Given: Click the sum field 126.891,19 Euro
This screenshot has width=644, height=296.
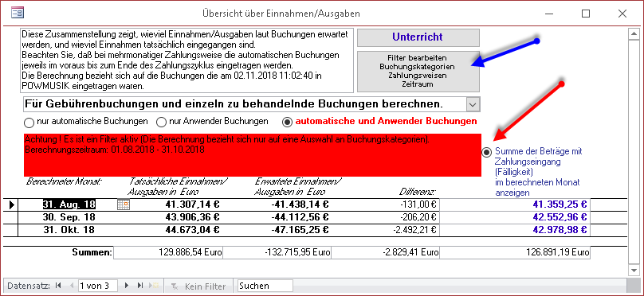Looking at the screenshot, I should pyautogui.click(x=515, y=252).
